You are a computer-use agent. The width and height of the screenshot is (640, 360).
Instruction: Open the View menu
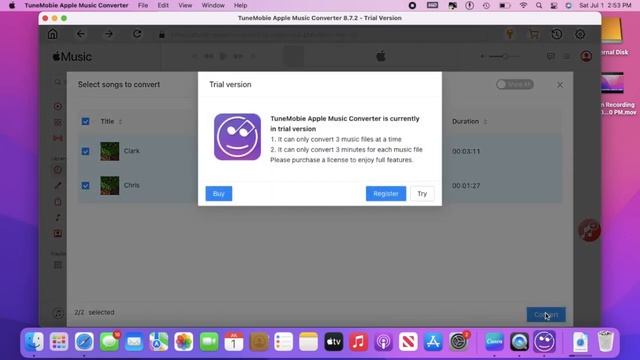[185, 5]
